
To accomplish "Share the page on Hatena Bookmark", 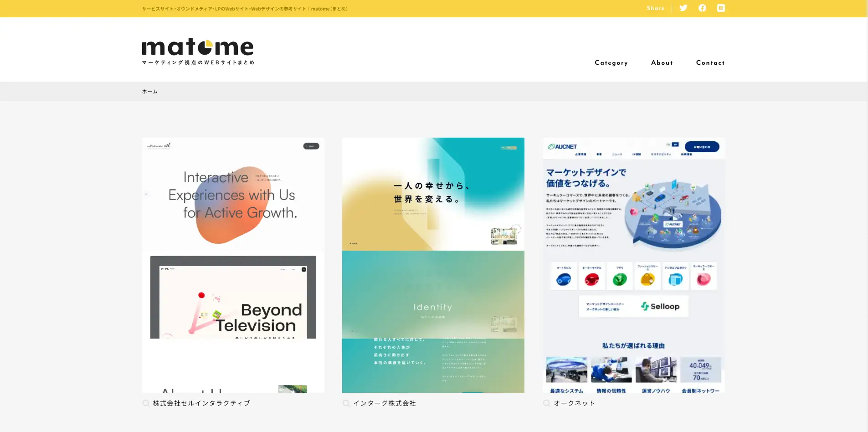I will [721, 8].
